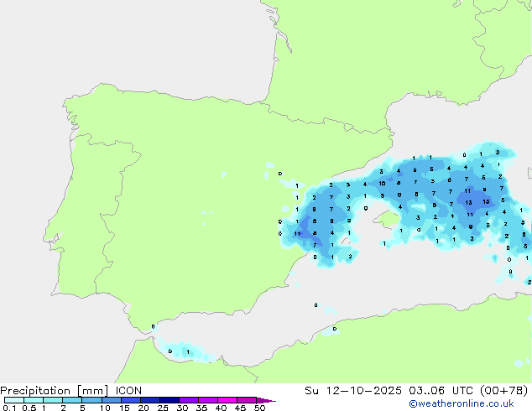Click the 0.1–0.5 mm legend color swatch
This screenshot has height=411, width=532.
tap(14, 400)
